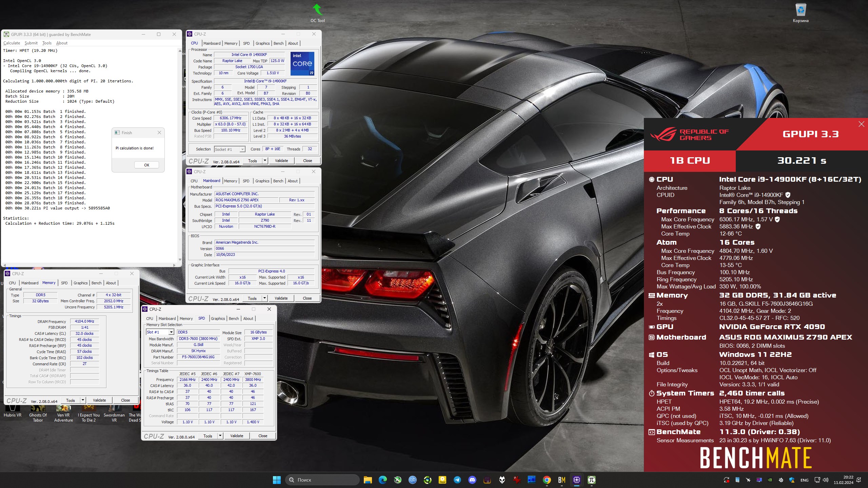868x488 pixels.
Task: Open the network tray icon
Action: 817,480
